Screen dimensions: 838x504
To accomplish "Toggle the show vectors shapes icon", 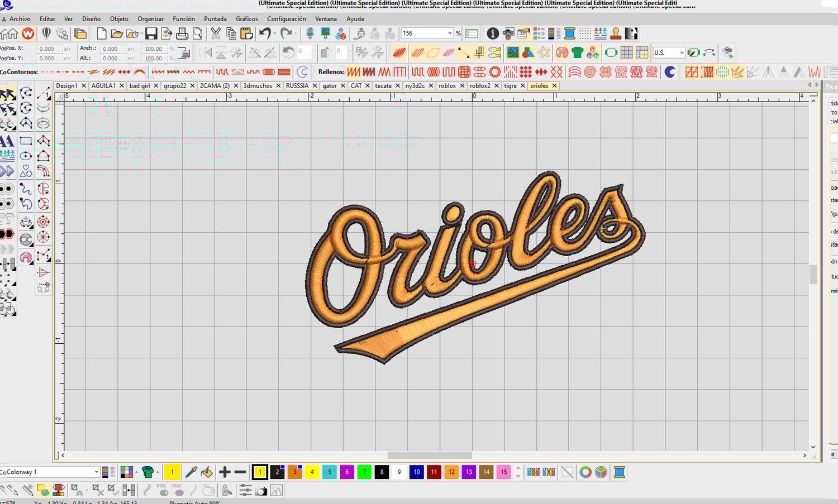I will [528, 52].
